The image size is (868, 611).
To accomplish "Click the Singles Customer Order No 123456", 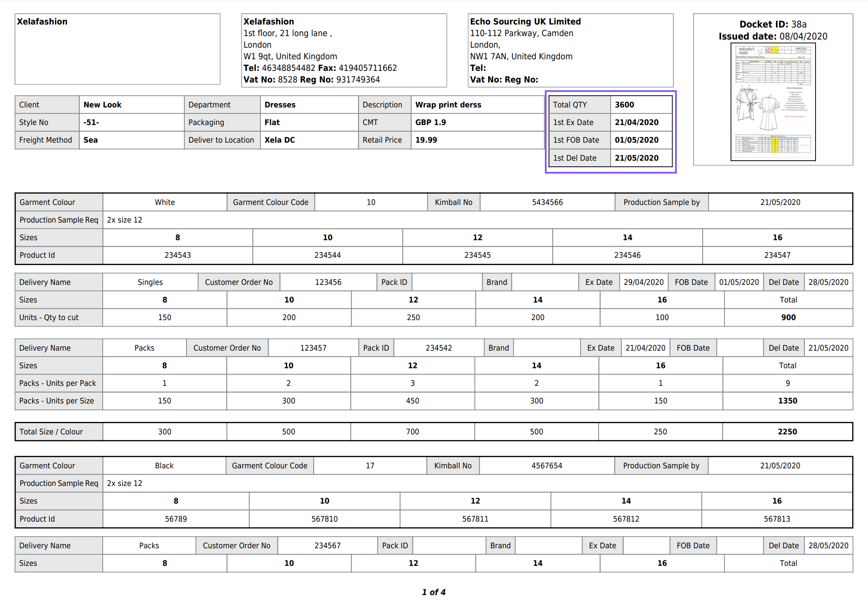I will [328, 282].
